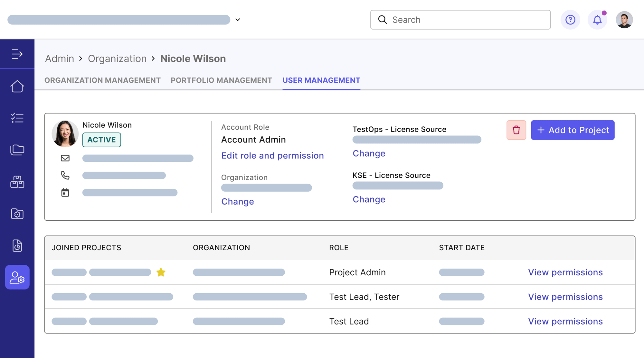Click the red trash delete user button
Image resolution: width=644 pixels, height=358 pixels.
[516, 130]
